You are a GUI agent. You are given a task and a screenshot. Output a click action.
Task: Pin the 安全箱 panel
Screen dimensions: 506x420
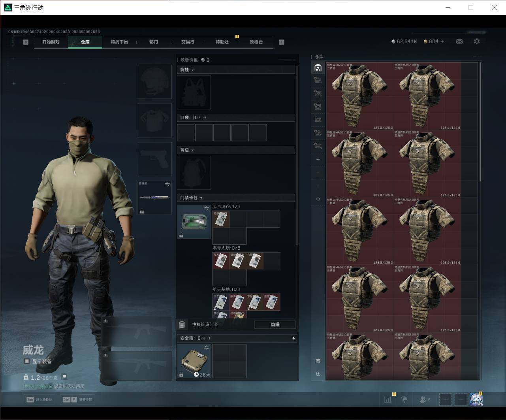293,338
